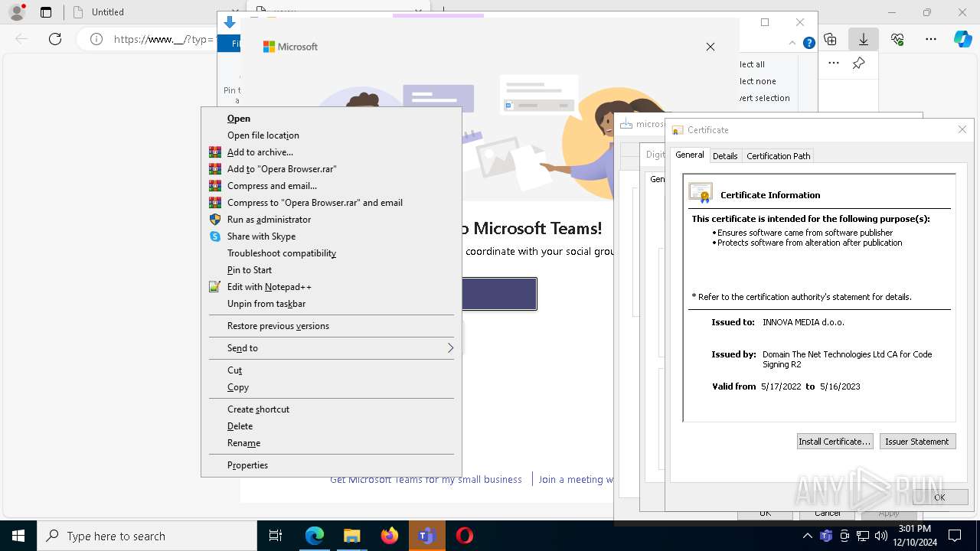The height and width of the screenshot is (551, 980).
Task: Open Properties from context menu
Action: [x=332, y=465]
